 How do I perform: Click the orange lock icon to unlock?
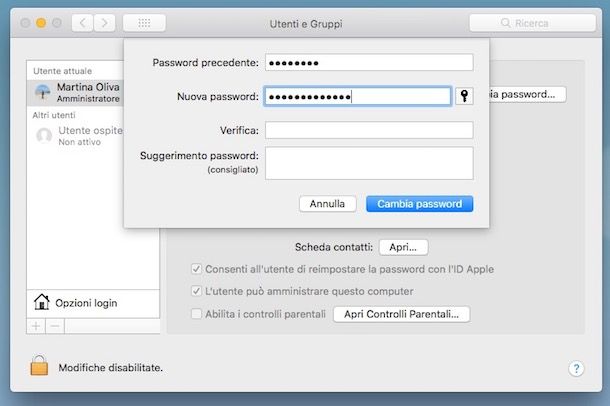tap(39, 365)
